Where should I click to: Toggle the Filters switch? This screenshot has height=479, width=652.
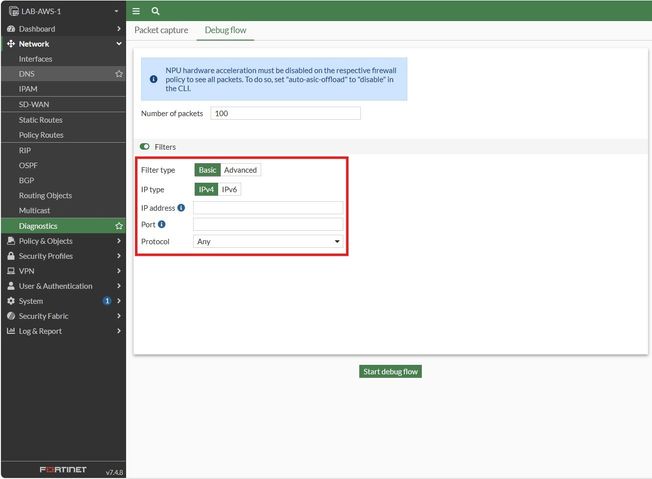145,146
